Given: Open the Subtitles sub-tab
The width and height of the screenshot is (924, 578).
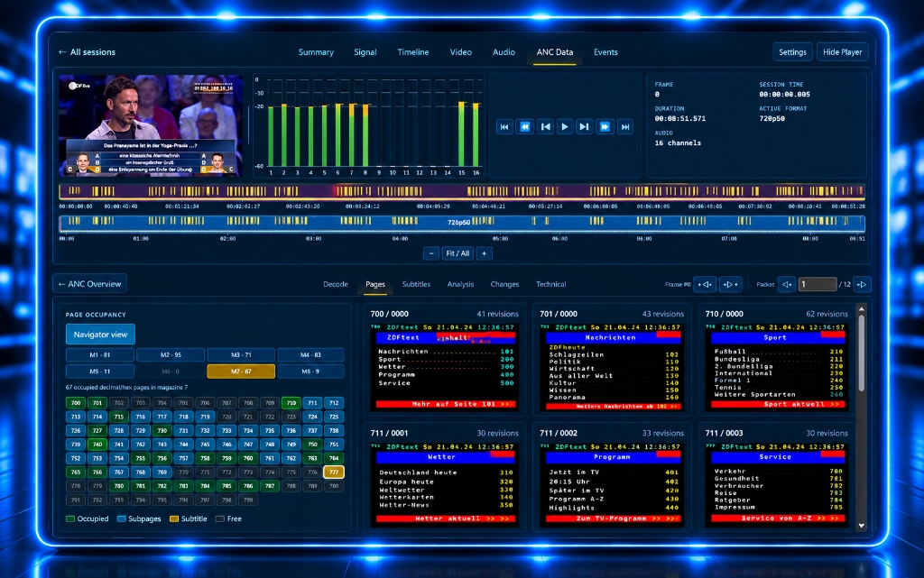Looking at the screenshot, I should click(416, 284).
